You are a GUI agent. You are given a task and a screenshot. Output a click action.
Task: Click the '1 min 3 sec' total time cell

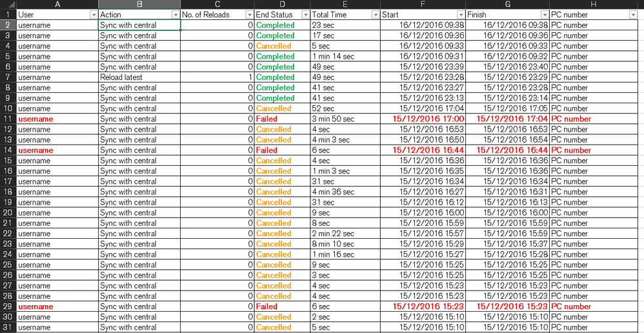pos(345,171)
